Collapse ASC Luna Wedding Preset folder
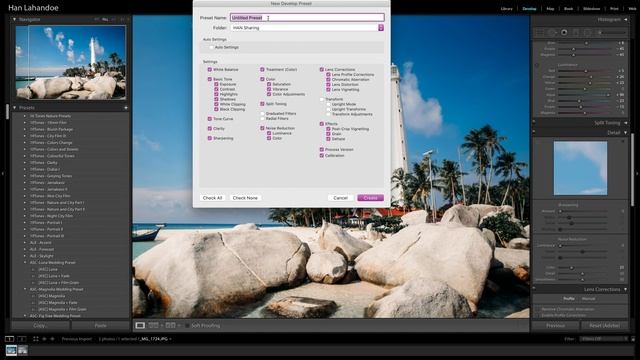This screenshot has width=640, height=360. 25,262
